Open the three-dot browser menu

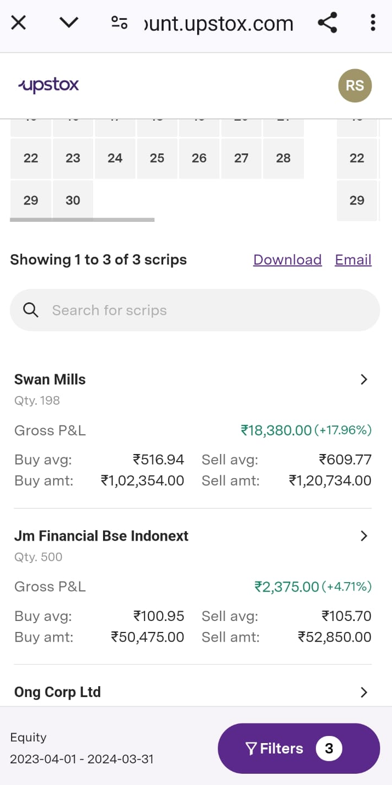tap(372, 23)
